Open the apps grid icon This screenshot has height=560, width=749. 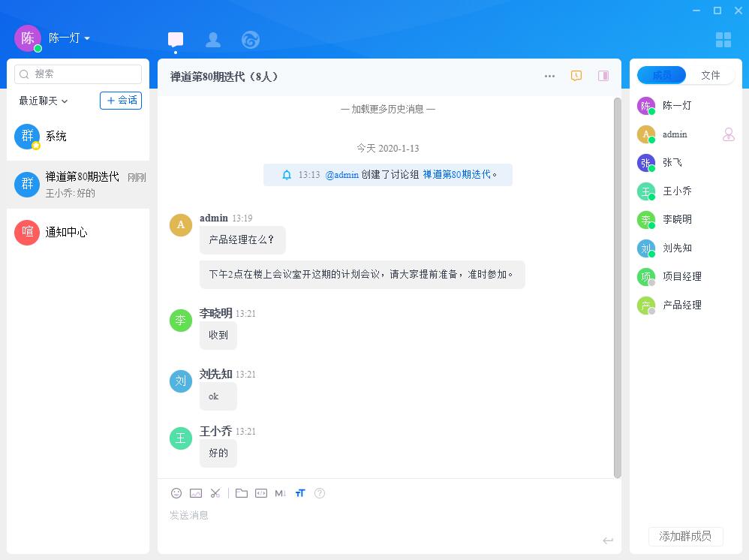723,40
